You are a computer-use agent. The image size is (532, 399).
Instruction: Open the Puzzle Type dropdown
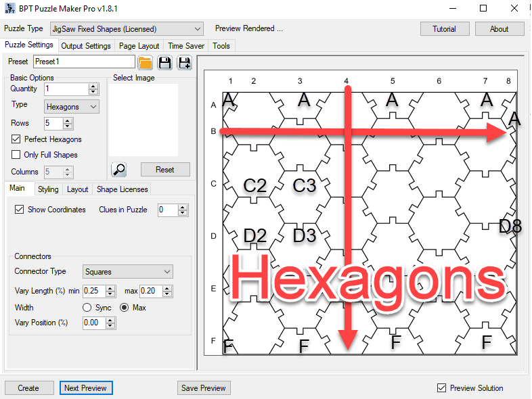(x=126, y=29)
